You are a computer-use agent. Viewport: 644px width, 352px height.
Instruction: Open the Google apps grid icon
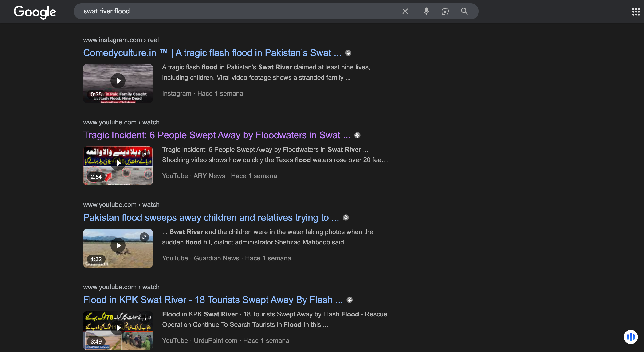coord(636,12)
